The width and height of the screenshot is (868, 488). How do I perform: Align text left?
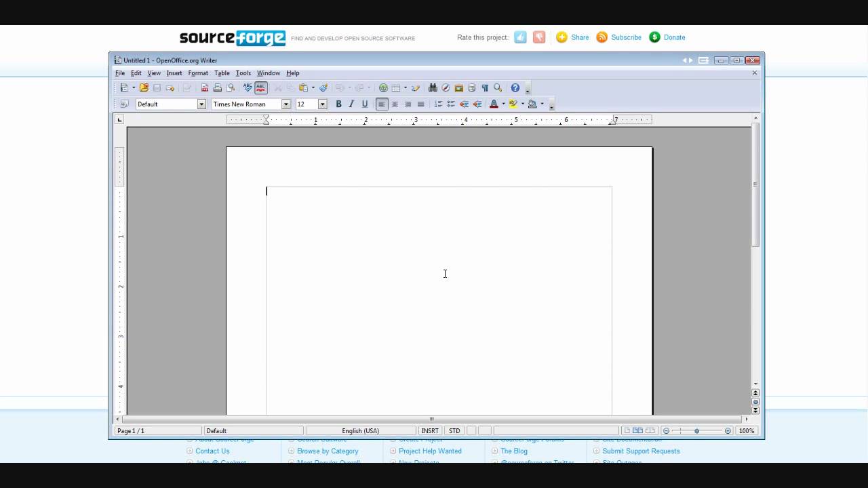382,104
